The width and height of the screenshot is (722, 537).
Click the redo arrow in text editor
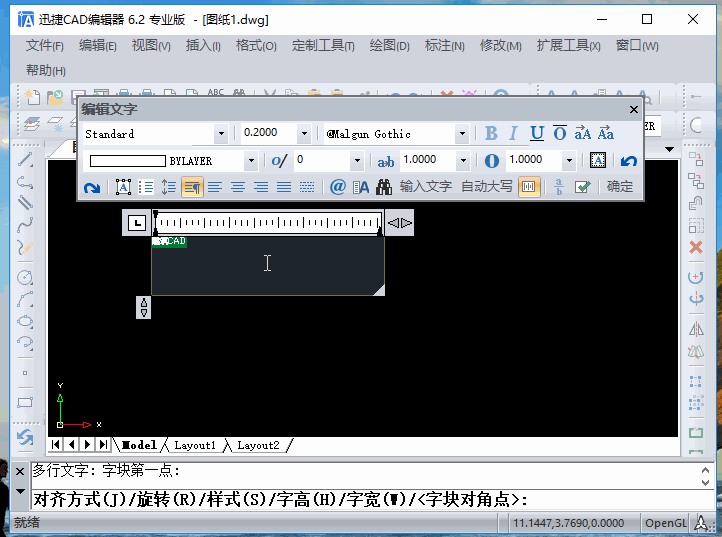point(92,187)
